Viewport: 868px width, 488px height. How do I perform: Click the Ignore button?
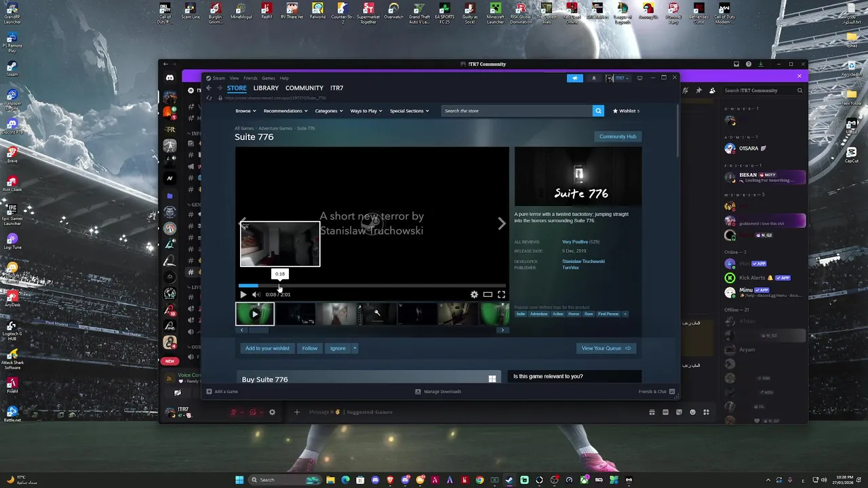click(338, 348)
